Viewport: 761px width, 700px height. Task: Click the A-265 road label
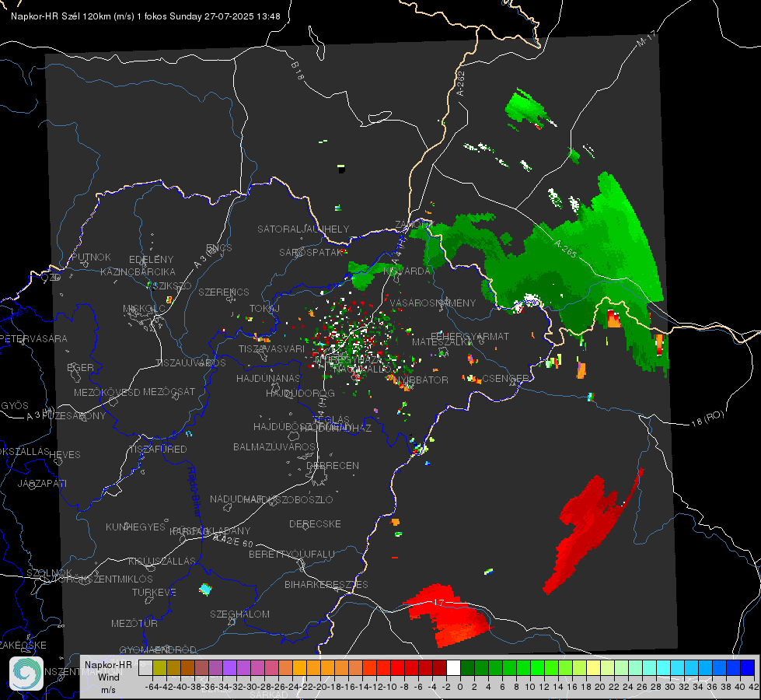point(565,249)
